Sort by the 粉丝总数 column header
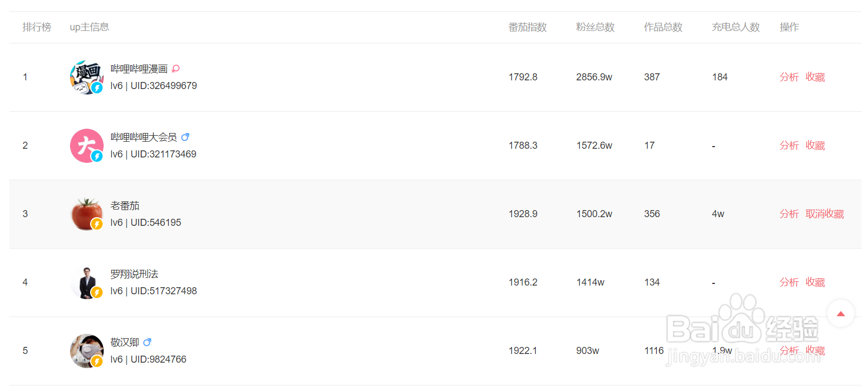 595,27
